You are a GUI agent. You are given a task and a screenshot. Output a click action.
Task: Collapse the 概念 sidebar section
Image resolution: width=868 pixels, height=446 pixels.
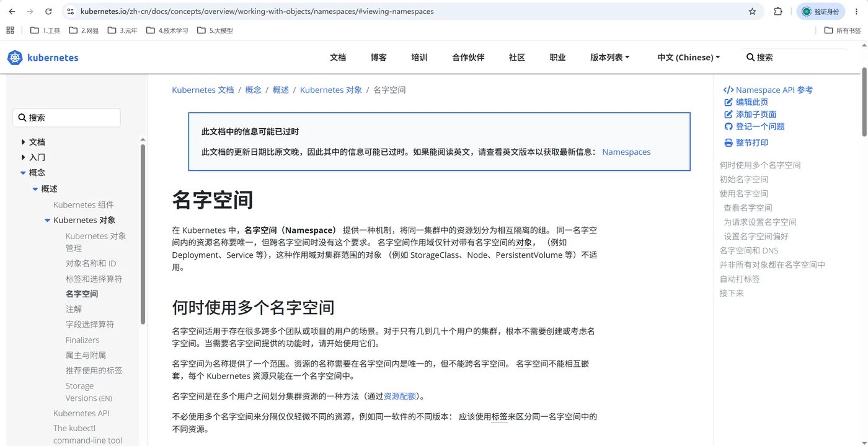pos(24,173)
